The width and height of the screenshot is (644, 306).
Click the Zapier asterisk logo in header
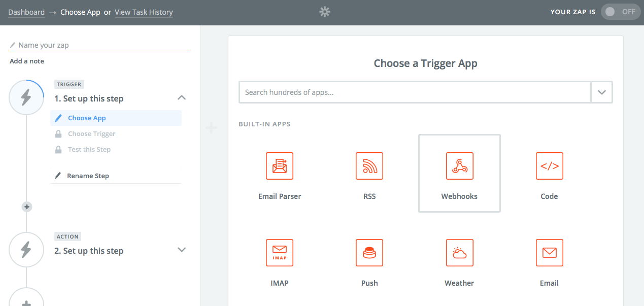tap(325, 12)
